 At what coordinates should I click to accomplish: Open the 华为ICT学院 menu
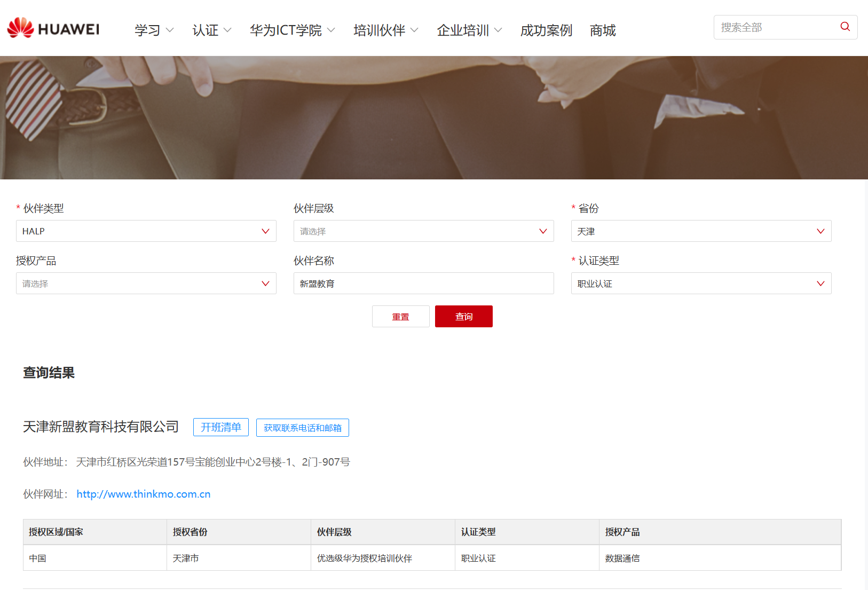292,30
